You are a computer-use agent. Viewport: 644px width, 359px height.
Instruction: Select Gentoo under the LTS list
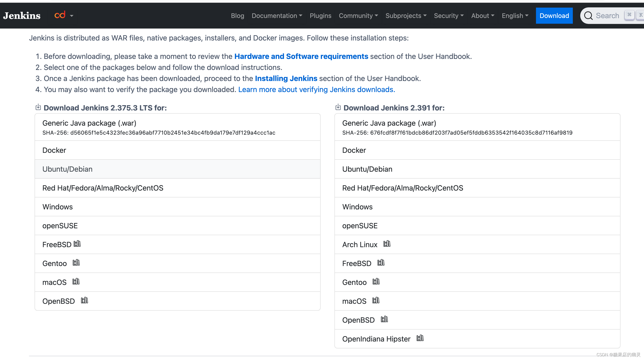[178, 263]
